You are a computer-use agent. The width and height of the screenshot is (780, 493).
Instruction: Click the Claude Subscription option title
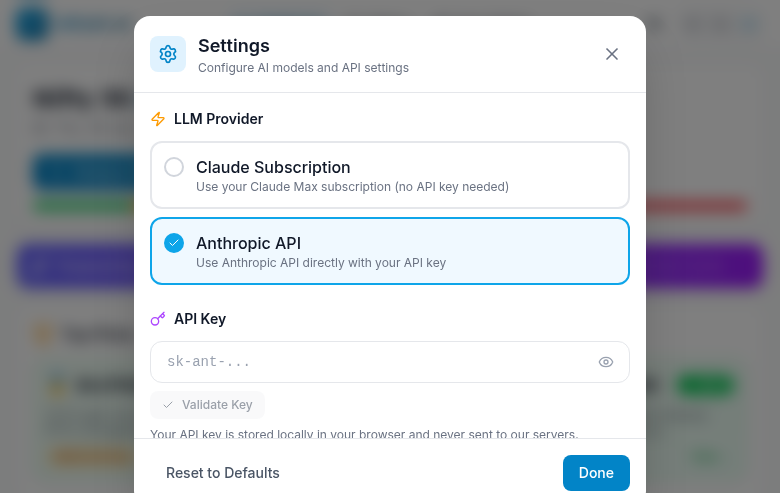pos(273,167)
